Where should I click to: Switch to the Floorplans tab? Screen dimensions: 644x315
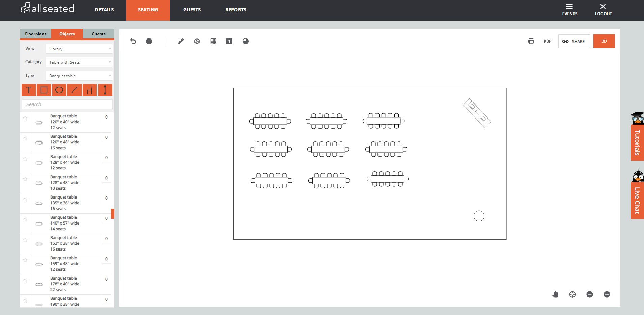pos(36,34)
